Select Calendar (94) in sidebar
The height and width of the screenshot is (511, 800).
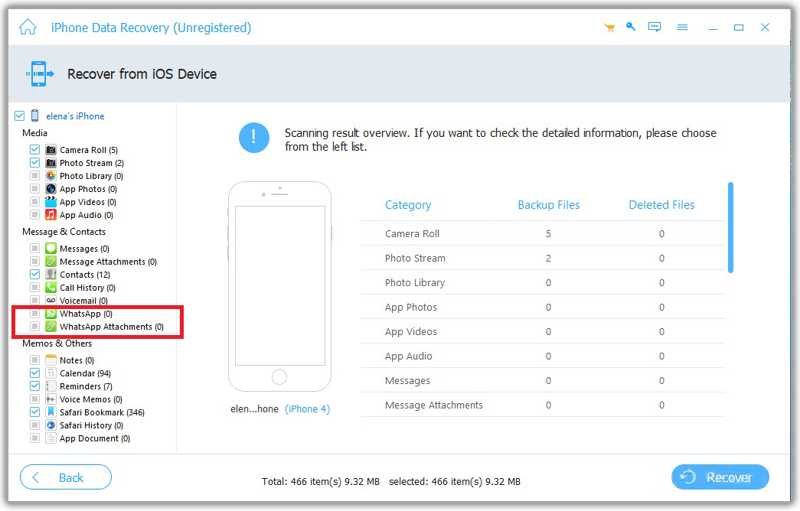pos(85,373)
